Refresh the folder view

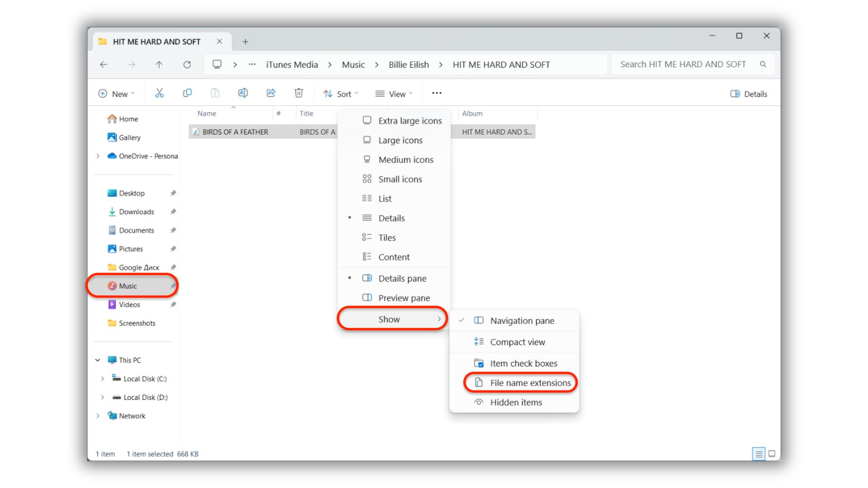click(x=187, y=65)
